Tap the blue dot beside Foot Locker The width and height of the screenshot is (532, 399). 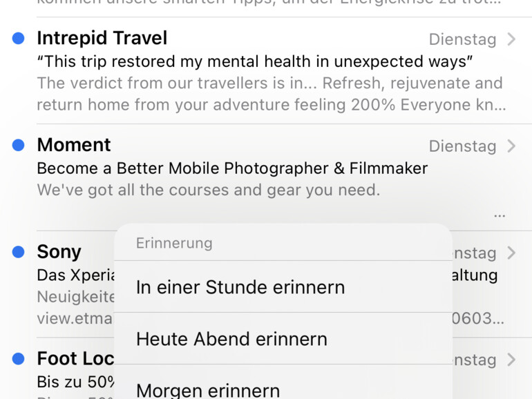(19, 358)
